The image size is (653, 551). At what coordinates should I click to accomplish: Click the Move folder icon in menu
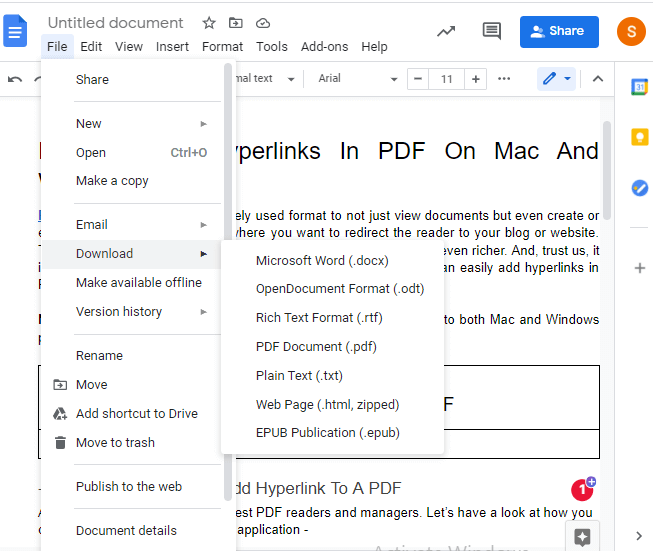click(x=60, y=385)
